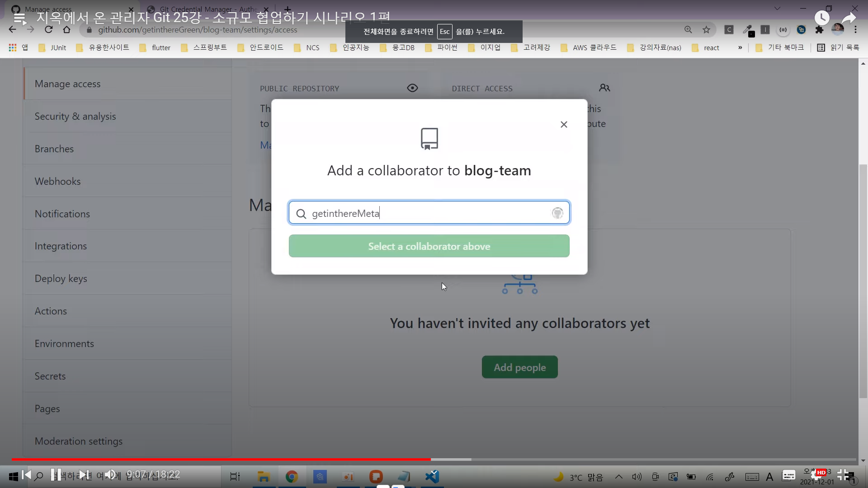
Task: Click Select a collaborator above button
Action: [429, 246]
